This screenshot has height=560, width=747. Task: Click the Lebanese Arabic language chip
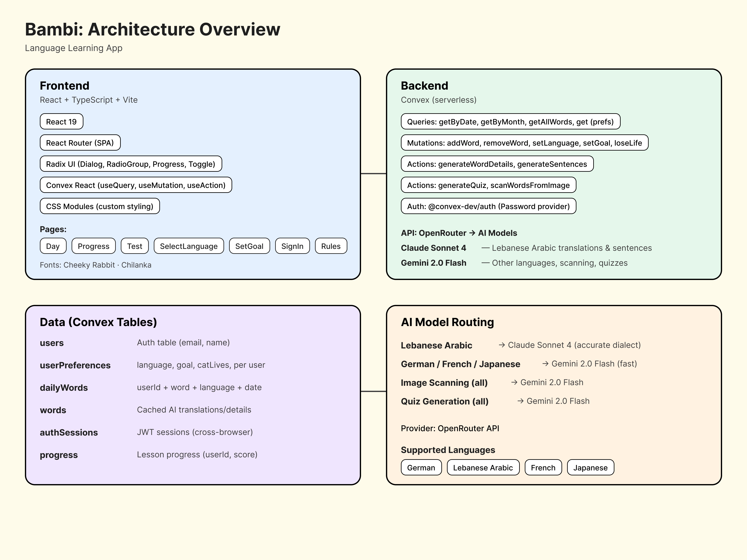point(483,467)
